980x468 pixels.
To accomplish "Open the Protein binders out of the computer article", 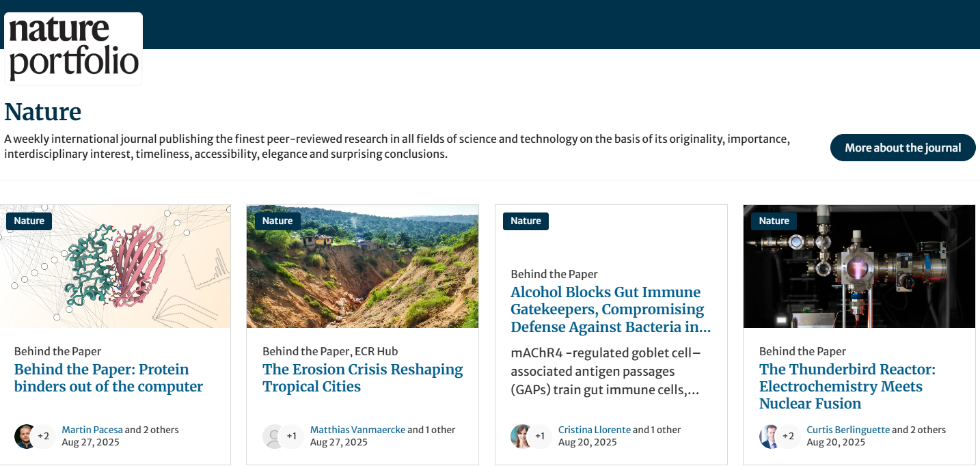I will click(108, 378).
